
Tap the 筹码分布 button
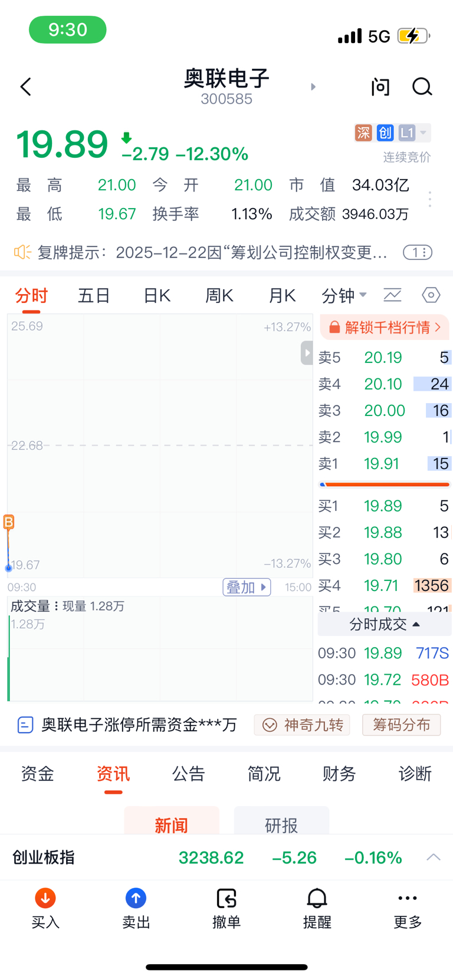[401, 725]
